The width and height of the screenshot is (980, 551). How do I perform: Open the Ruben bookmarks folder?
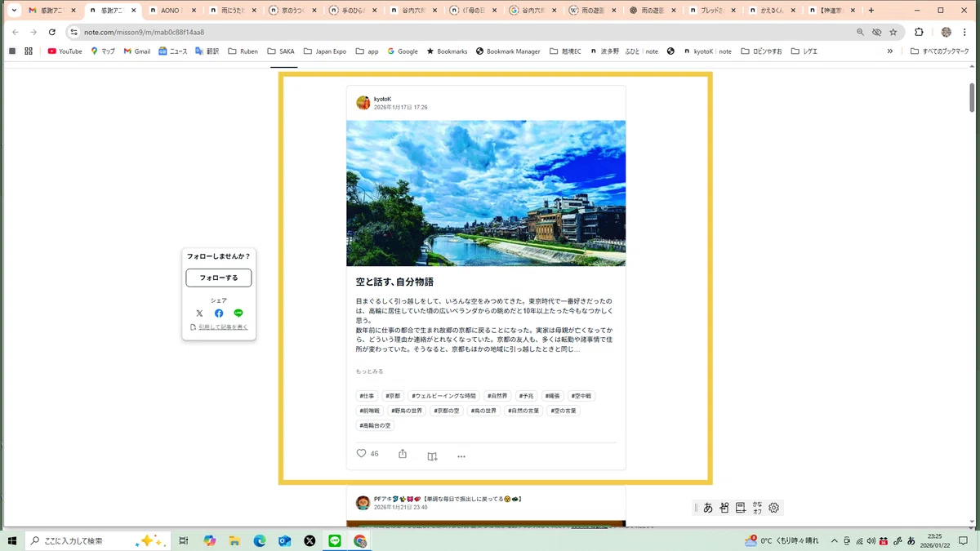243,51
